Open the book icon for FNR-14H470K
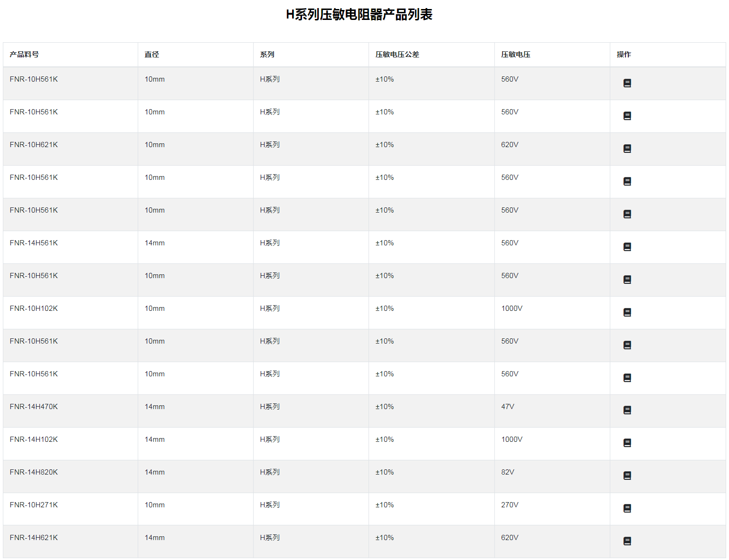Image resolution: width=729 pixels, height=560 pixels. pyautogui.click(x=627, y=410)
